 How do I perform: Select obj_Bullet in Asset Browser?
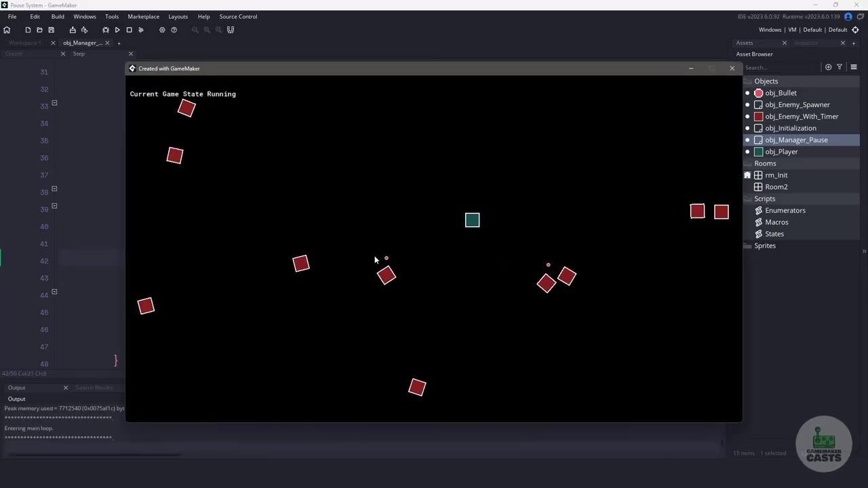781,93
